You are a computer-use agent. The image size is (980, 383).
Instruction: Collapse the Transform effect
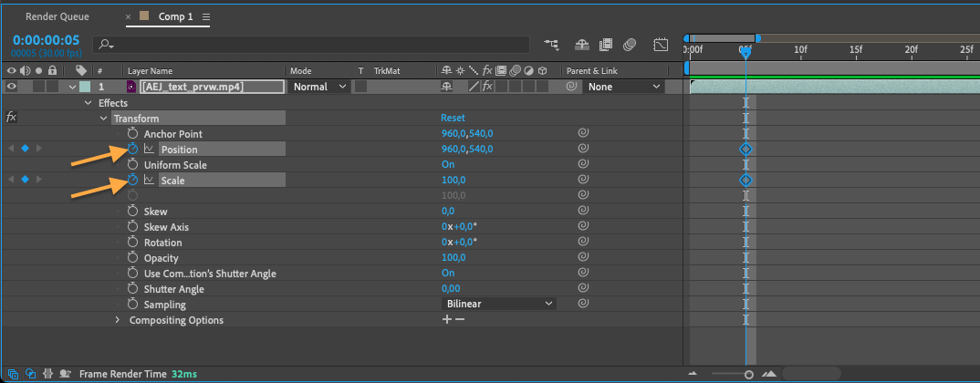(x=103, y=118)
